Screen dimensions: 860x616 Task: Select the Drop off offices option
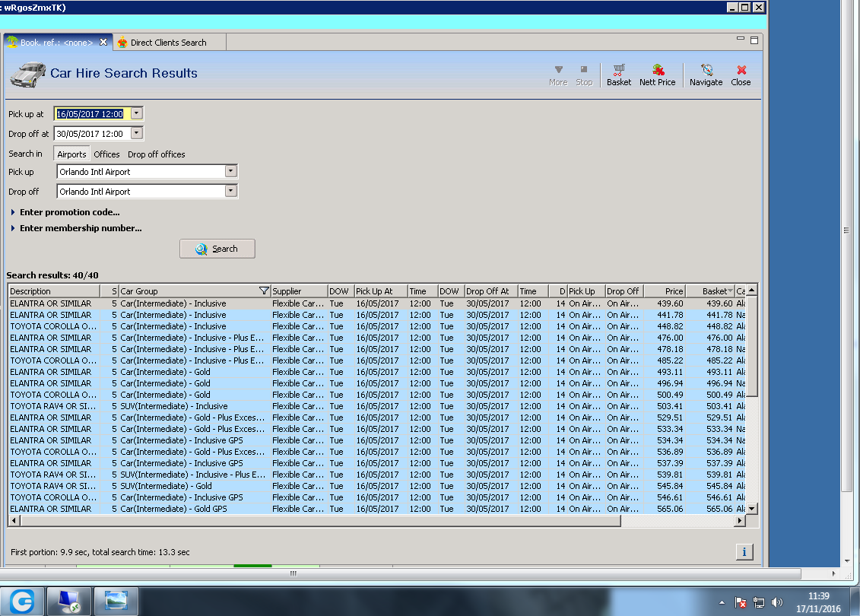point(156,154)
